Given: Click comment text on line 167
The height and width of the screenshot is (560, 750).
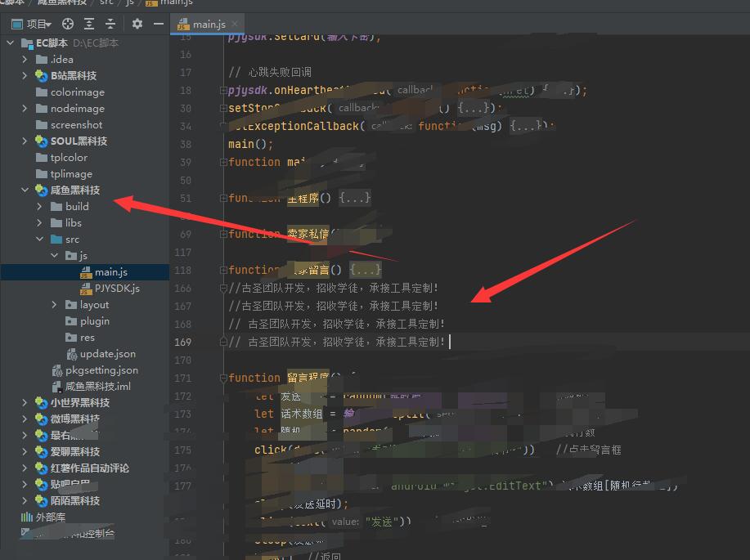Looking at the screenshot, I should click(x=334, y=306).
